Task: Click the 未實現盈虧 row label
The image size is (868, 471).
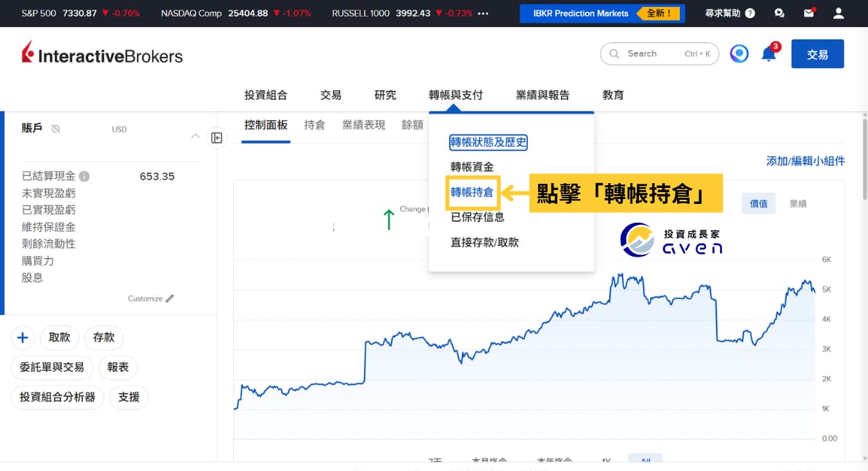Action: tap(49, 194)
